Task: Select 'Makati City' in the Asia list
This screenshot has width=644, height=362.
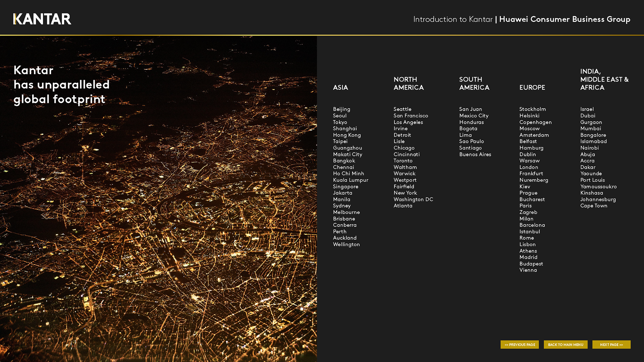Action: click(347, 155)
